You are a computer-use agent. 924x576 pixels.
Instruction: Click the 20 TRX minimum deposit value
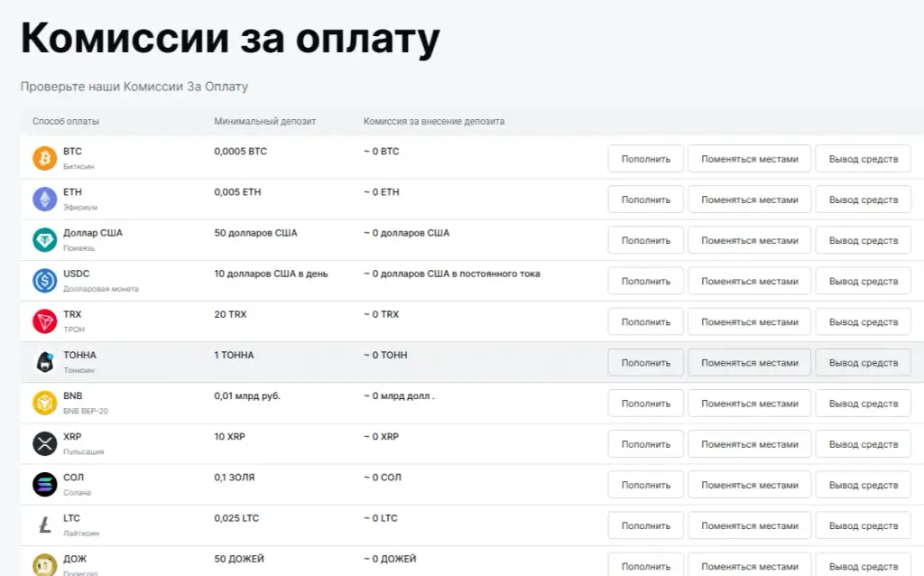(230, 314)
